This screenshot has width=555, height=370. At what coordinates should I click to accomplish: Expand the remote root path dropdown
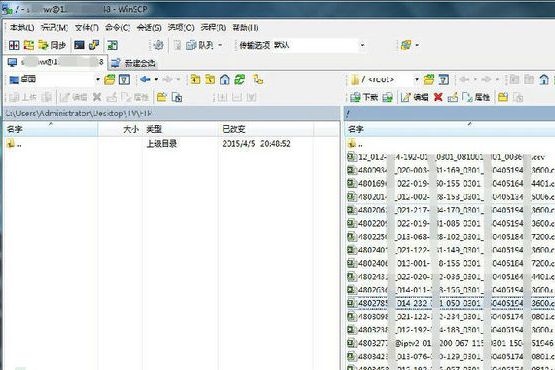[417, 80]
